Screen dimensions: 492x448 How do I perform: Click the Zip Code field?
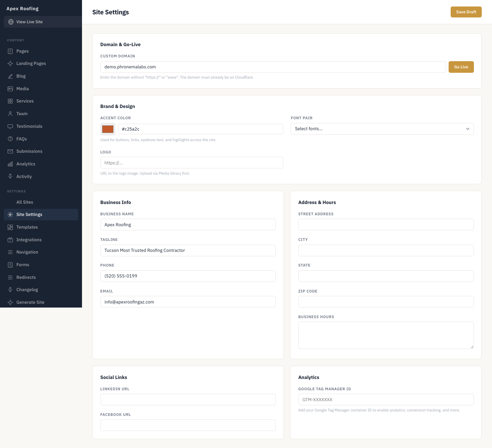pos(386,302)
